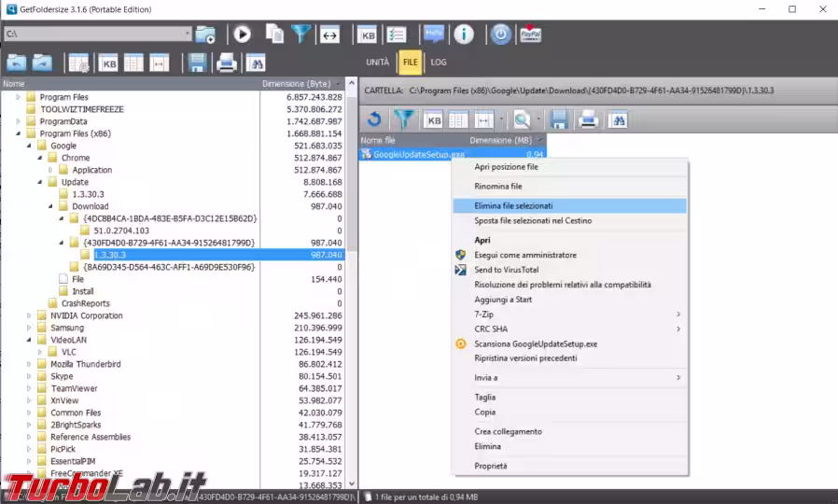Open the Hello speech bubble icon
The height and width of the screenshot is (504, 838).
(434, 35)
